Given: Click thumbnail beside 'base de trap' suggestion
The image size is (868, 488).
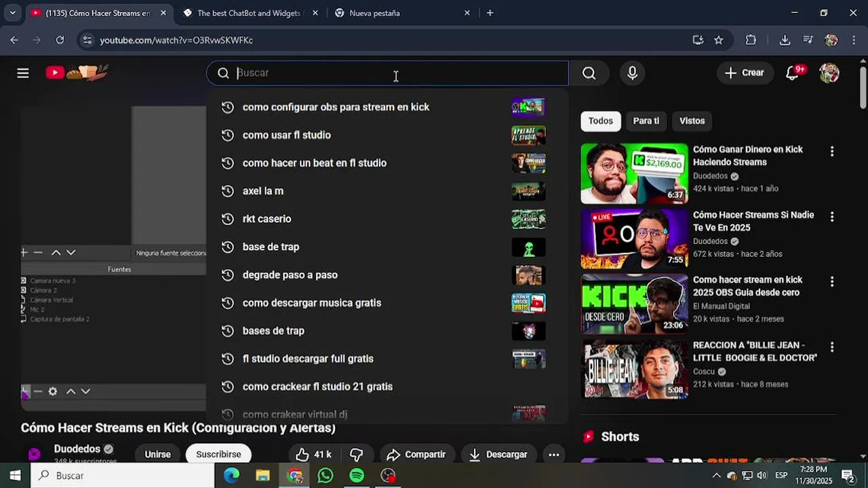Looking at the screenshot, I should coord(528,247).
